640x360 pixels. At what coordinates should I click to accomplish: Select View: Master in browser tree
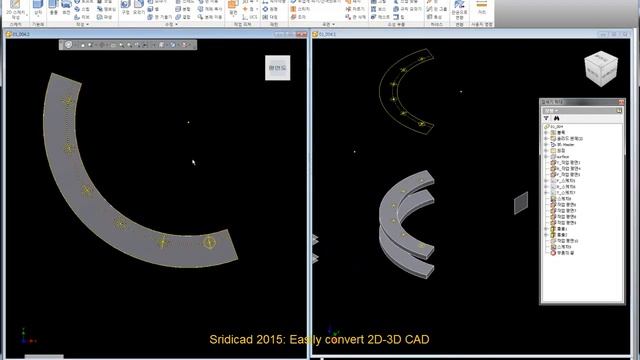562,145
